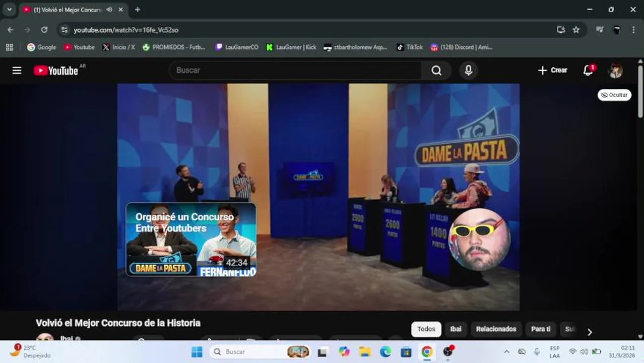Open YouTube notifications bell
Viewport: 644px width, 363px height.
(x=588, y=70)
